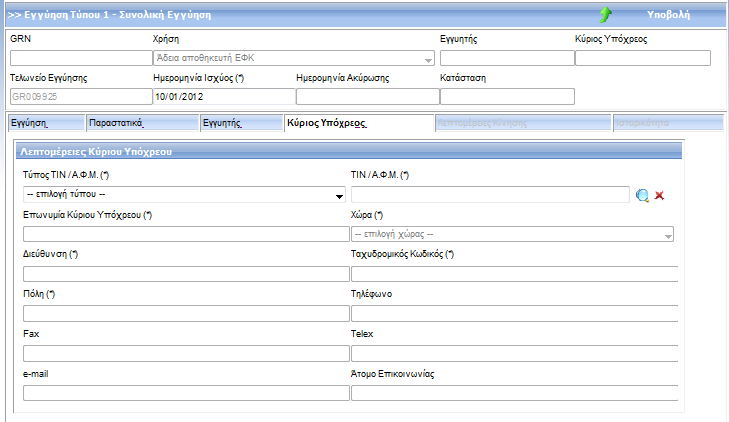This screenshot has height=422, width=729.
Task: Switch to the Παραστατικά tab
Action: (142, 123)
